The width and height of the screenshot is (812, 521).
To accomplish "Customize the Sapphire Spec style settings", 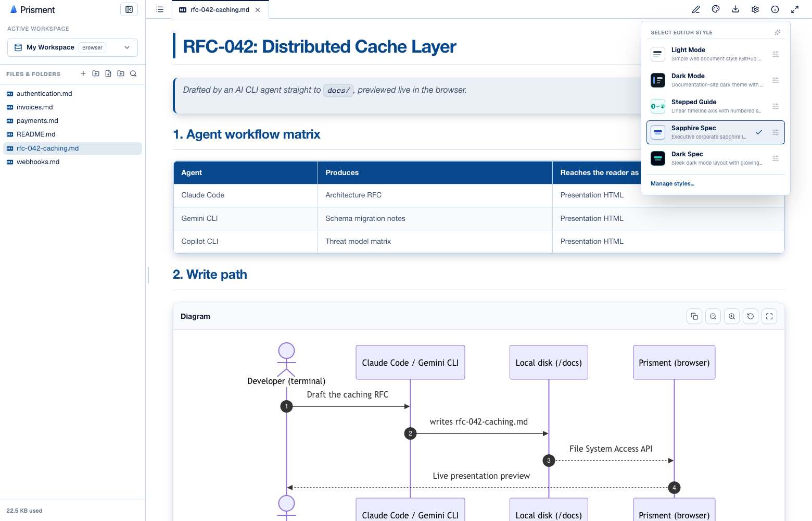I will (776, 132).
